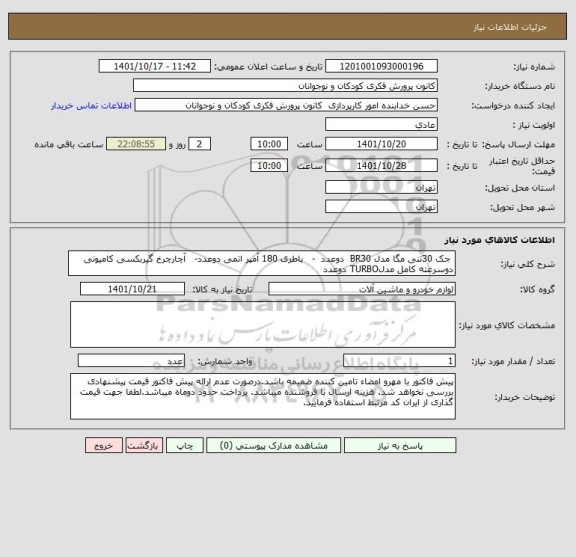Screen dimensions: 576x557
Task: Click the price validity date 1401/10/28
Action: (381, 166)
